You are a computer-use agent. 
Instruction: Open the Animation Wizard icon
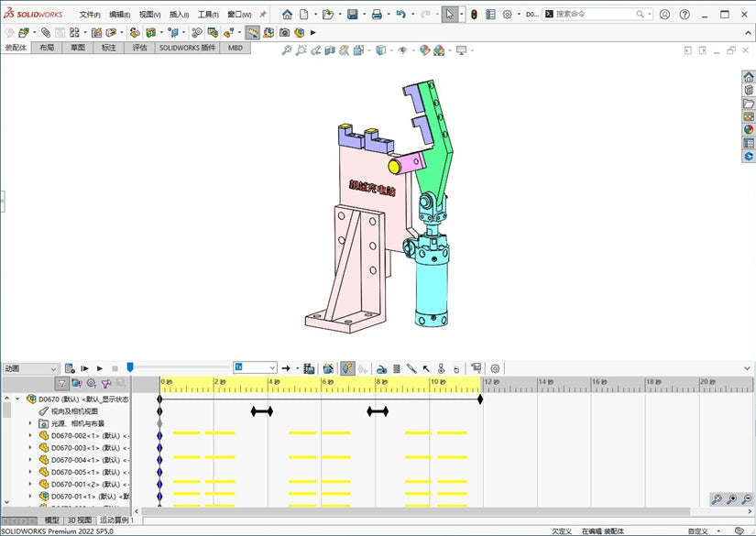(x=328, y=368)
